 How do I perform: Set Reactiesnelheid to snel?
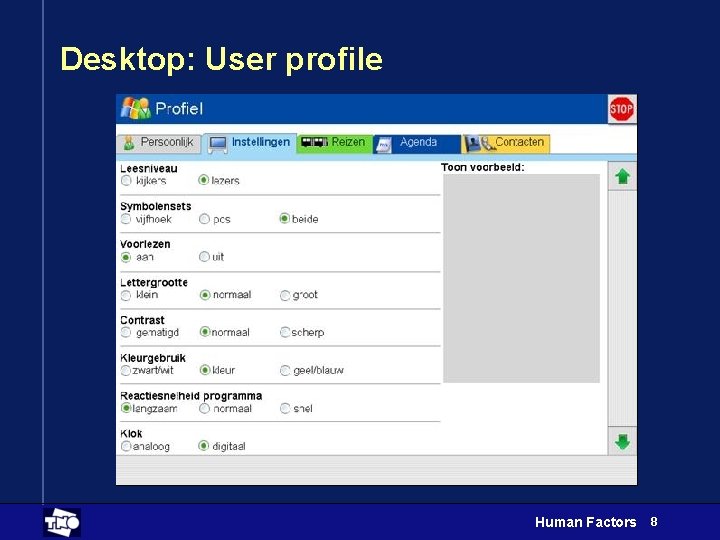(x=285, y=408)
